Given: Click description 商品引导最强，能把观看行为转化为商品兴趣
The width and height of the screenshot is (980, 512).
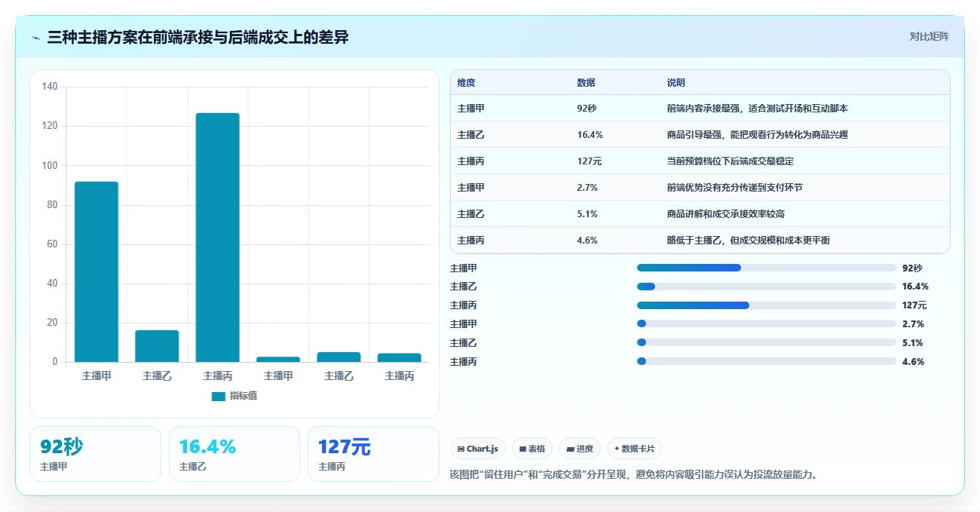Looking at the screenshot, I should [x=758, y=135].
